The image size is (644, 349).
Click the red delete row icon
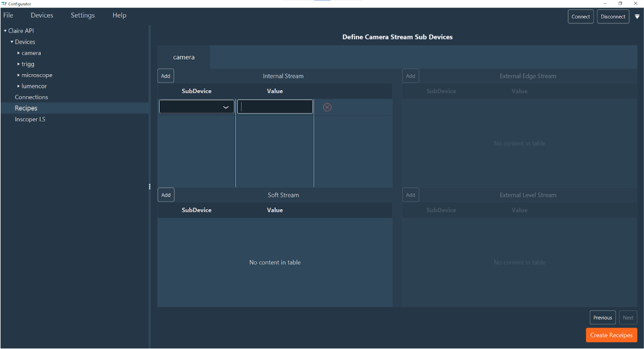point(327,107)
